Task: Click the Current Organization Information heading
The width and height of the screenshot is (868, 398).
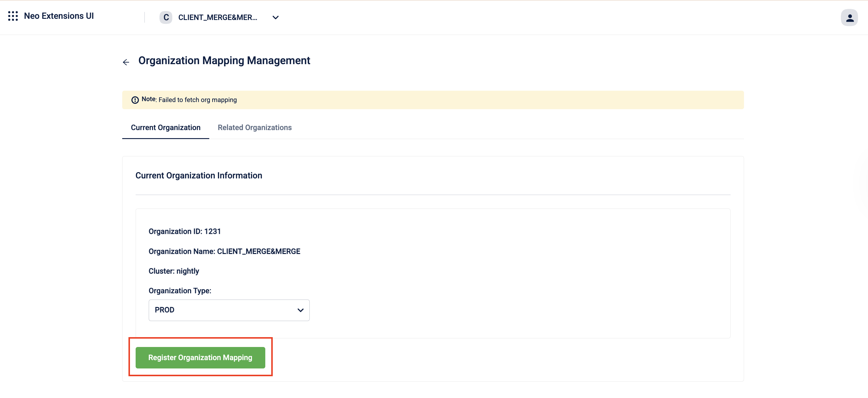Action: point(199,175)
